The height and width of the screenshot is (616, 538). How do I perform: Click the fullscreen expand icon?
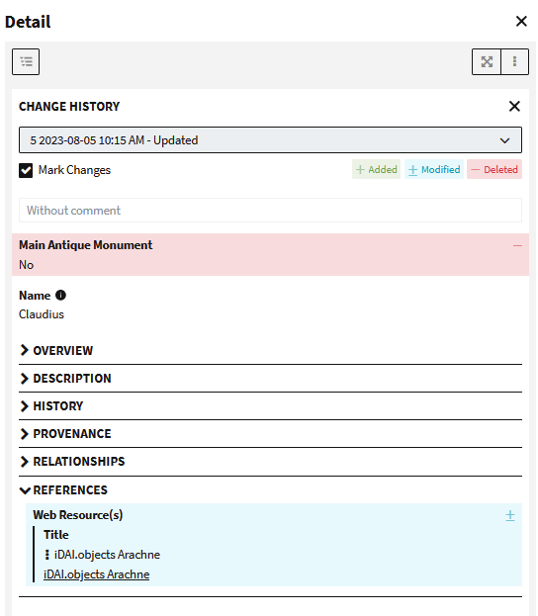(487, 62)
